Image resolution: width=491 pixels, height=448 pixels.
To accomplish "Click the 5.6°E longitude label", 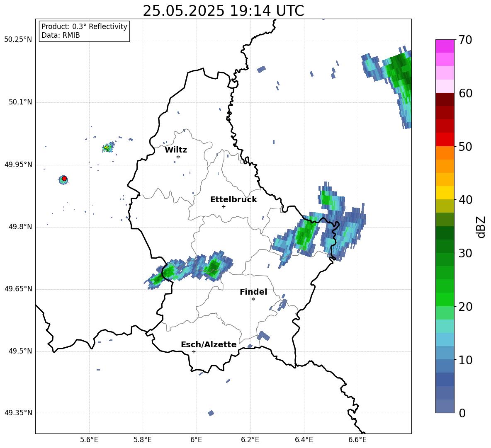I will (89, 440).
